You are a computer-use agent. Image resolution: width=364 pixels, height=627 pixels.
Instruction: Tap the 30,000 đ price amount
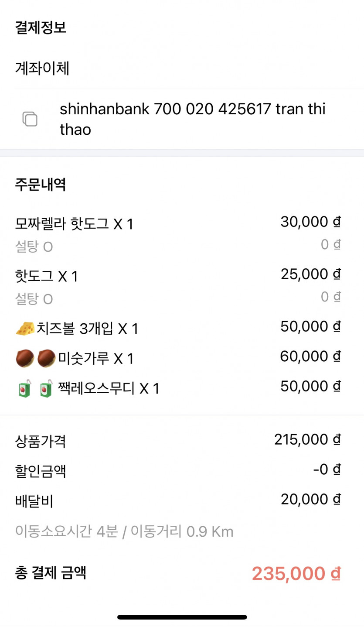click(x=310, y=222)
